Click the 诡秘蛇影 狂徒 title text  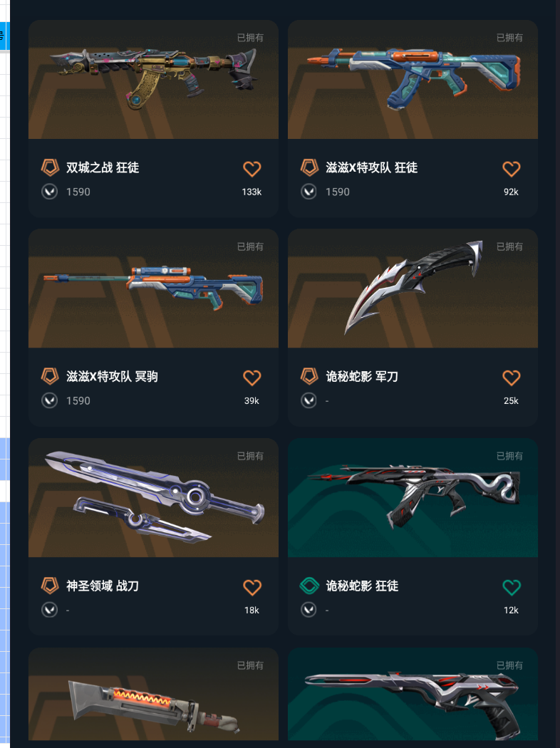click(362, 586)
